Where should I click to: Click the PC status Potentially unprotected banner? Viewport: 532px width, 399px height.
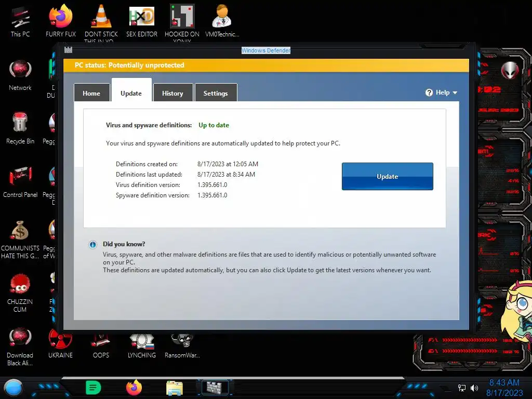click(267, 65)
